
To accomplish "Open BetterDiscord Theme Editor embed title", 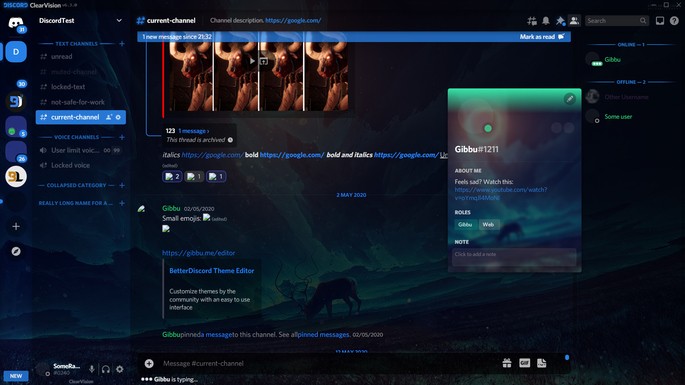I will [x=211, y=271].
